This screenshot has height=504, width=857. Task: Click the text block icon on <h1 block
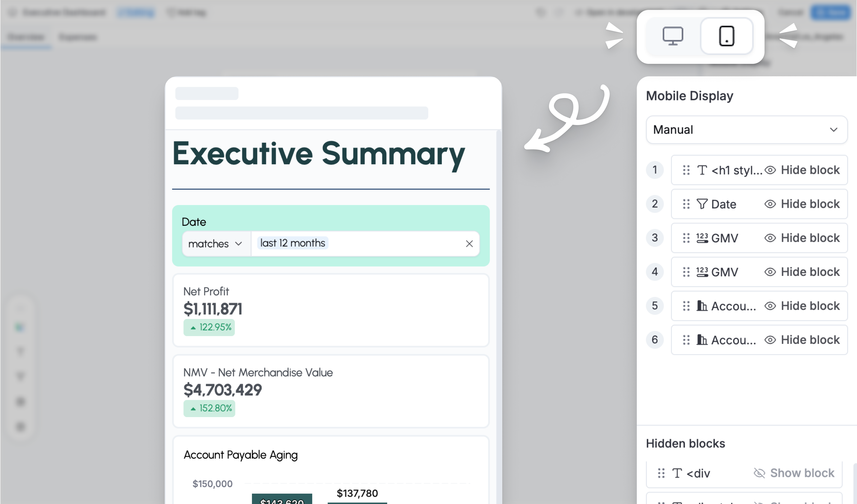click(x=702, y=170)
